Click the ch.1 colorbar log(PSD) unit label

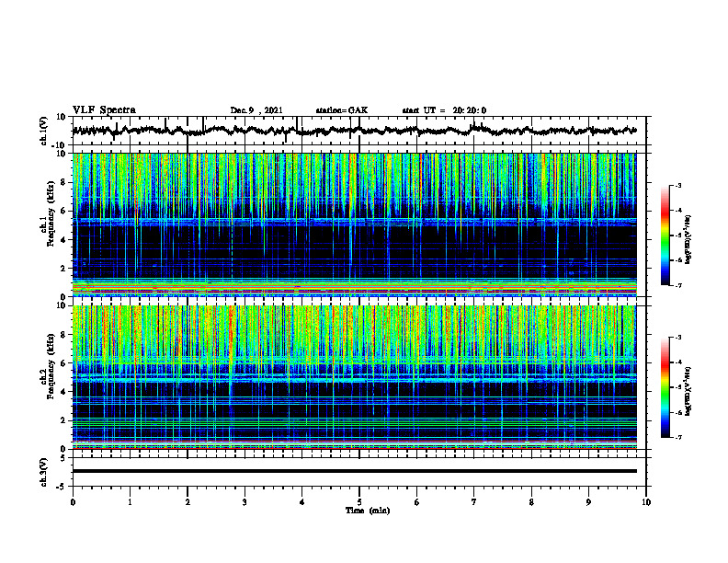(x=688, y=240)
